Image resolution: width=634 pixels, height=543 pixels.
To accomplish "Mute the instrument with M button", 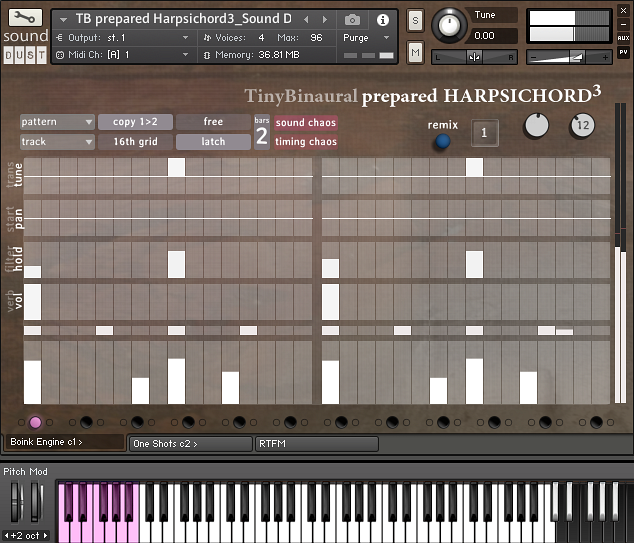I will (415, 52).
